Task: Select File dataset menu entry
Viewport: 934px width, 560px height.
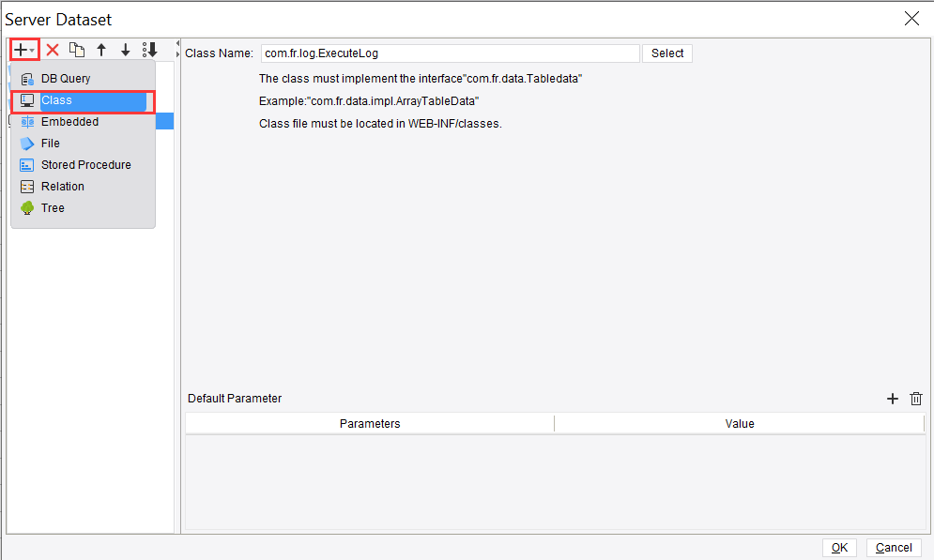Action: coord(51,144)
